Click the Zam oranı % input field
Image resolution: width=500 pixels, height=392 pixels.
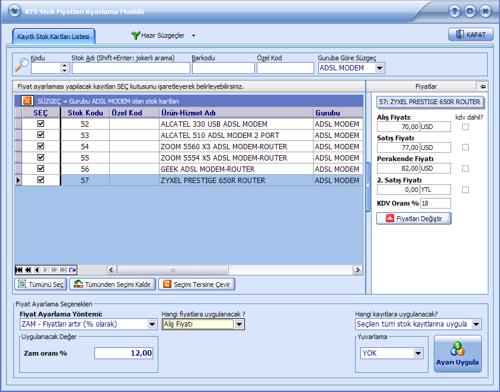pyautogui.click(x=124, y=353)
